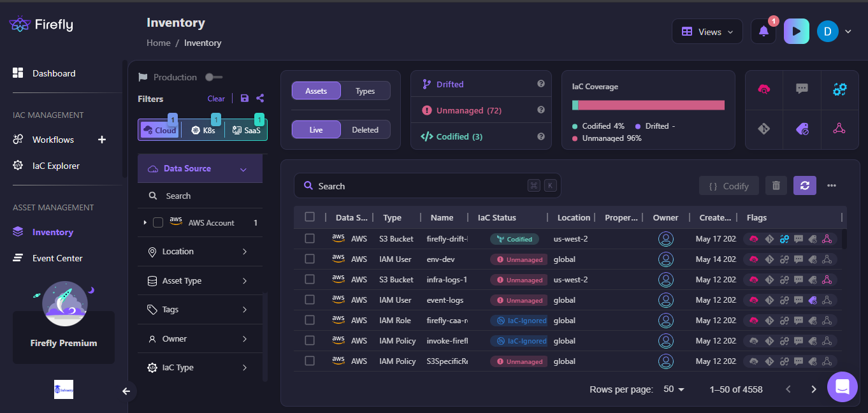
Task: Filter by Codified (3) assets
Action: 452,136
